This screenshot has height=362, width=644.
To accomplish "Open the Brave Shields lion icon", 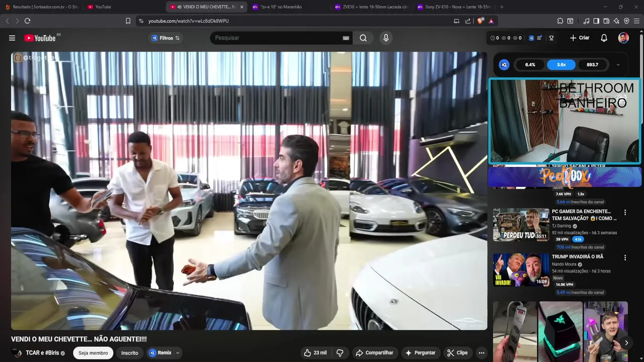I will point(480,21).
